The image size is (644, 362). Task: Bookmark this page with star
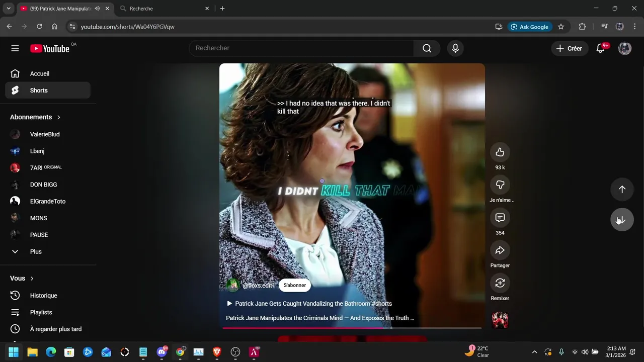click(x=561, y=27)
